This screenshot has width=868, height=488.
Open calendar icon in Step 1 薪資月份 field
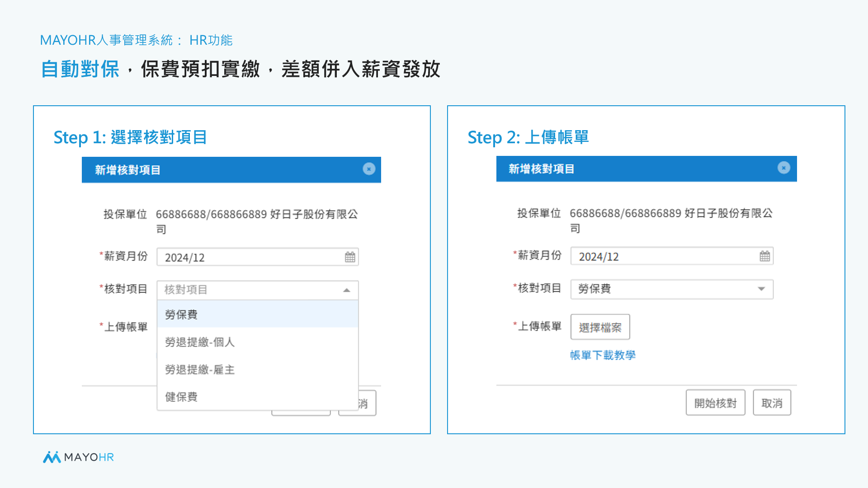tap(350, 257)
